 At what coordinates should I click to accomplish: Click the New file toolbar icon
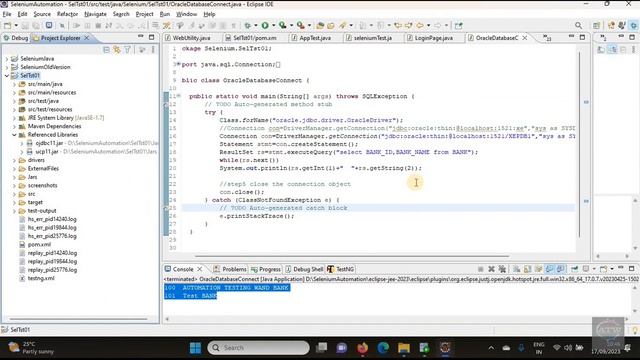coord(7,25)
